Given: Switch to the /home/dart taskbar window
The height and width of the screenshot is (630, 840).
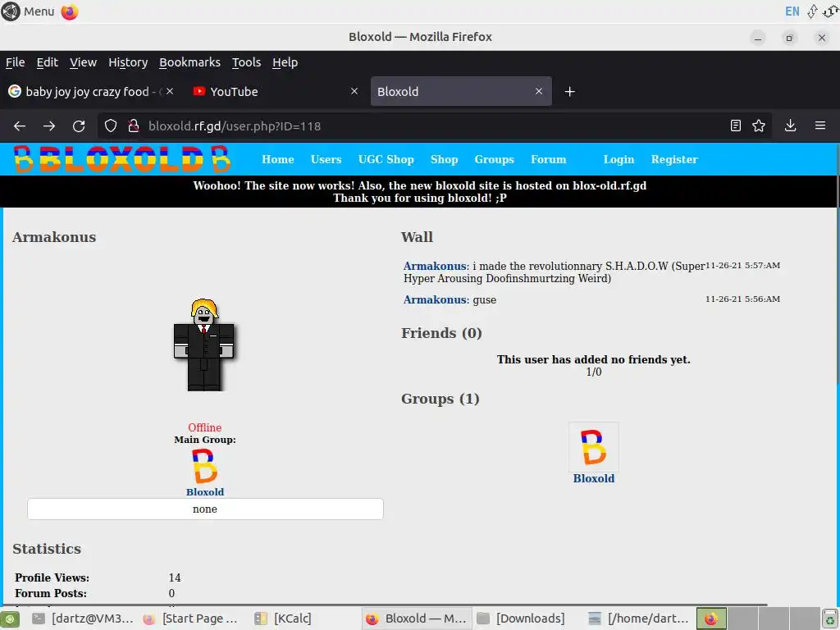Looking at the screenshot, I should [638, 619].
